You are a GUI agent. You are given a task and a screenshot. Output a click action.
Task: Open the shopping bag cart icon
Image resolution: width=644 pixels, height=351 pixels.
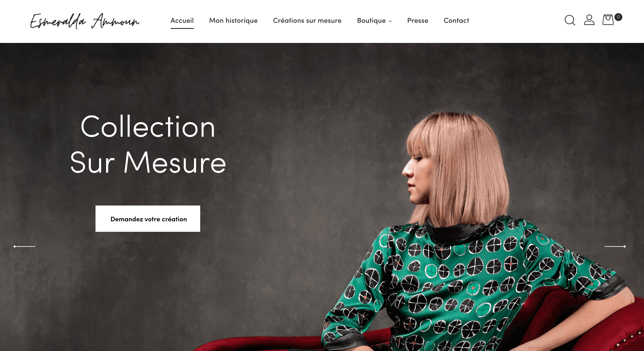point(608,20)
